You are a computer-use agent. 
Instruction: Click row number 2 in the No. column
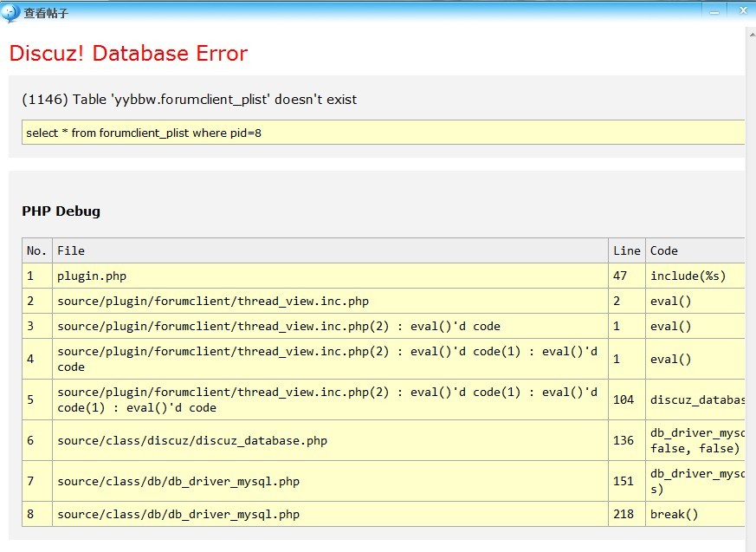(37, 301)
